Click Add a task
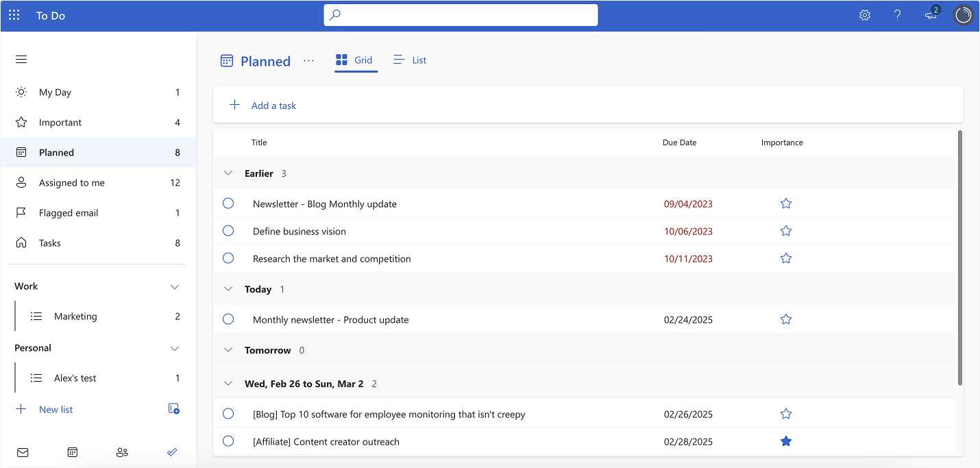This screenshot has width=980, height=468. (x=273, y=106)
